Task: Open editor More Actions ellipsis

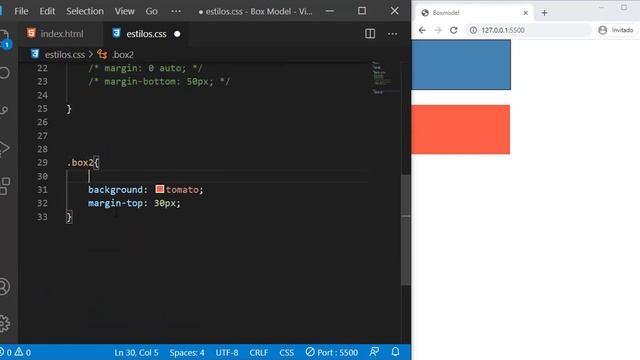Action: pos(392,34)
